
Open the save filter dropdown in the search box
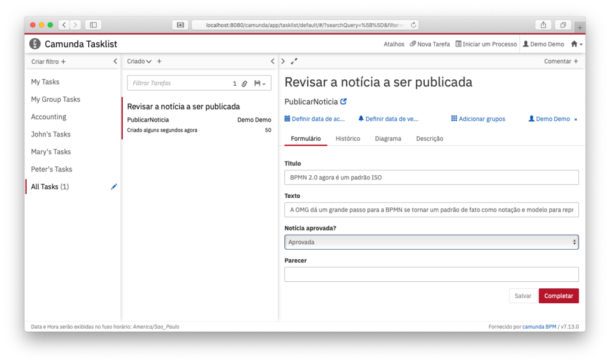pyautogui.click(x=260, y=83)
